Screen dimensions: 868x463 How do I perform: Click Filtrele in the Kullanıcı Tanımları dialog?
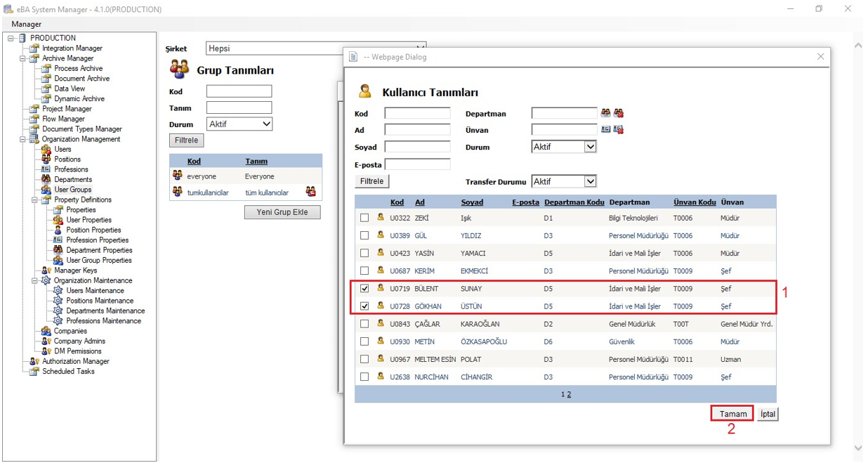[x=371, y=181]
